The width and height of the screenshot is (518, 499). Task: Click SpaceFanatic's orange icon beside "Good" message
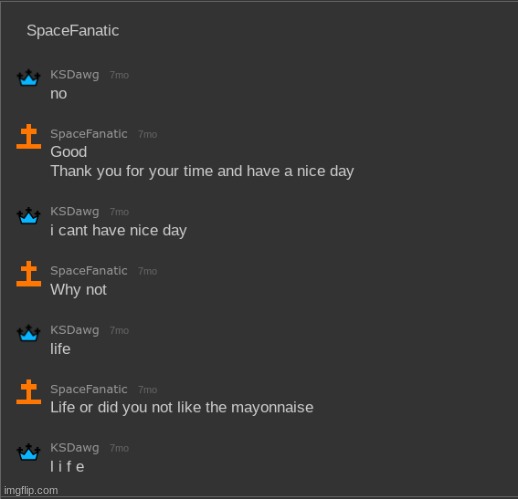coord(29,136)
